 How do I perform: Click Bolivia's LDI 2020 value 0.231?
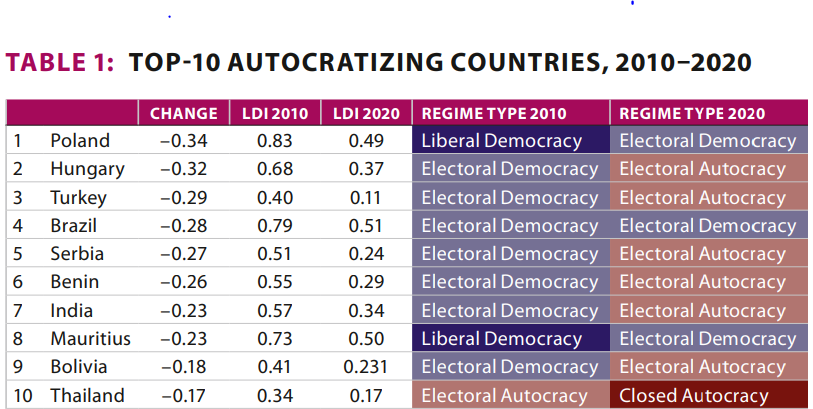coord(366,368)
